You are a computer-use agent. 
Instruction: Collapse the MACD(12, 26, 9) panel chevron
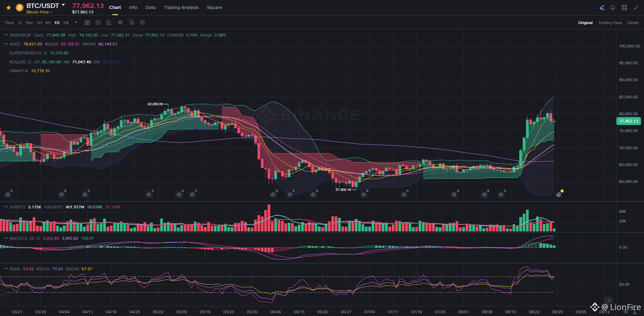6,238
